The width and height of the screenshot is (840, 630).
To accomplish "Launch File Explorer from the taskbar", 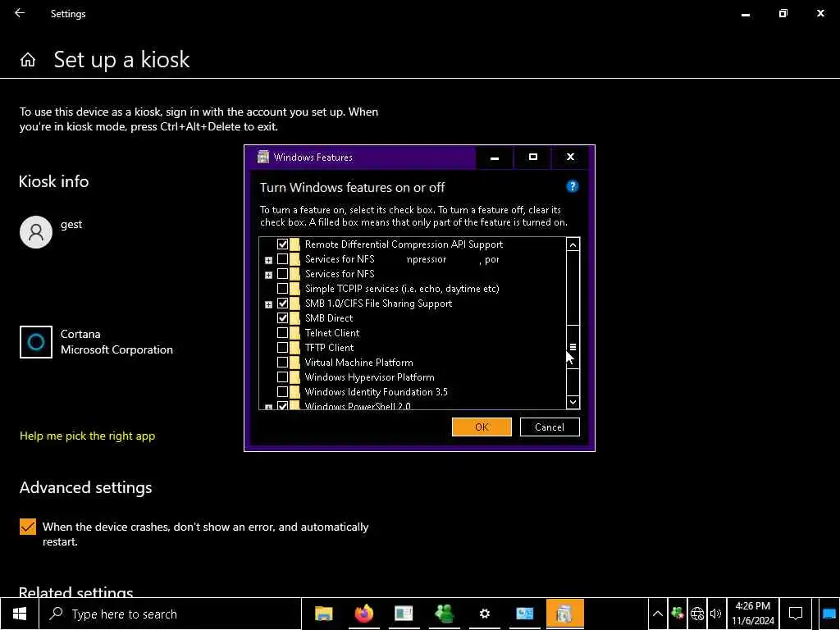I will point(323,614).
